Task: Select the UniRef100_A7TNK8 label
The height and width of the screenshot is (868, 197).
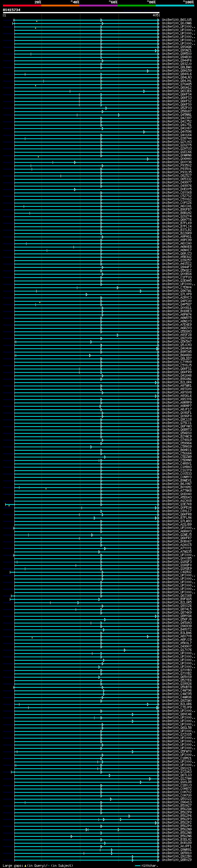Action: 177,491
